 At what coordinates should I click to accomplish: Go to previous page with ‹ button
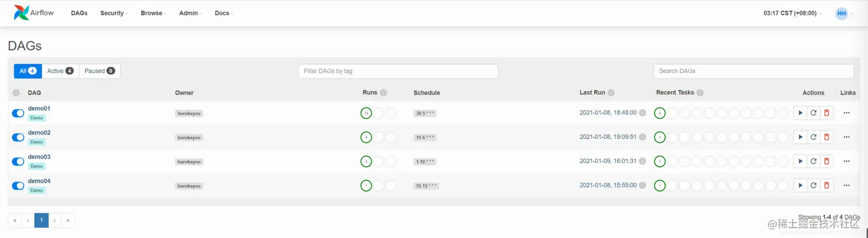28,220
